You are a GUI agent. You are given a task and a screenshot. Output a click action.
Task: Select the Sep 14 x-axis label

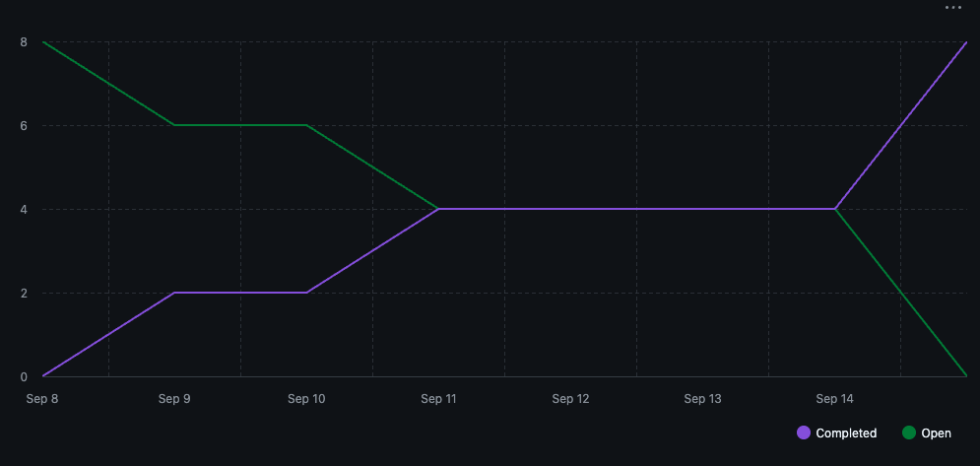click(x=834, y=399)
